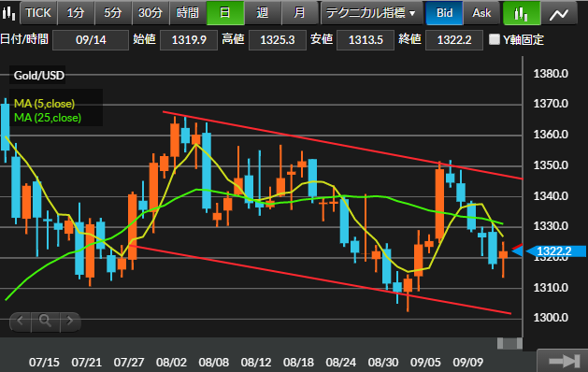Click the 07/15 date axis label
The image size is (588, 372).
(44, 363)
